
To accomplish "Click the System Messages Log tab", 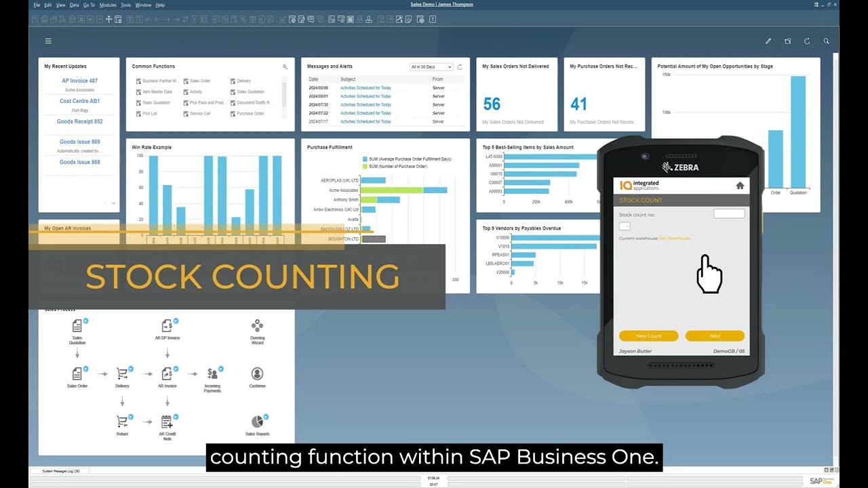I will [x=61, y=470].
